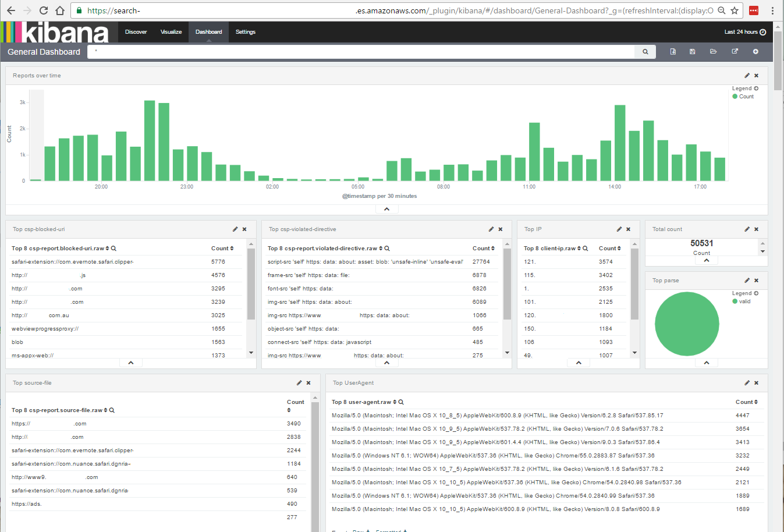Screen dimensions: 784x532
Task: Add a visualization with the plus icon
Action: [755, 52]
